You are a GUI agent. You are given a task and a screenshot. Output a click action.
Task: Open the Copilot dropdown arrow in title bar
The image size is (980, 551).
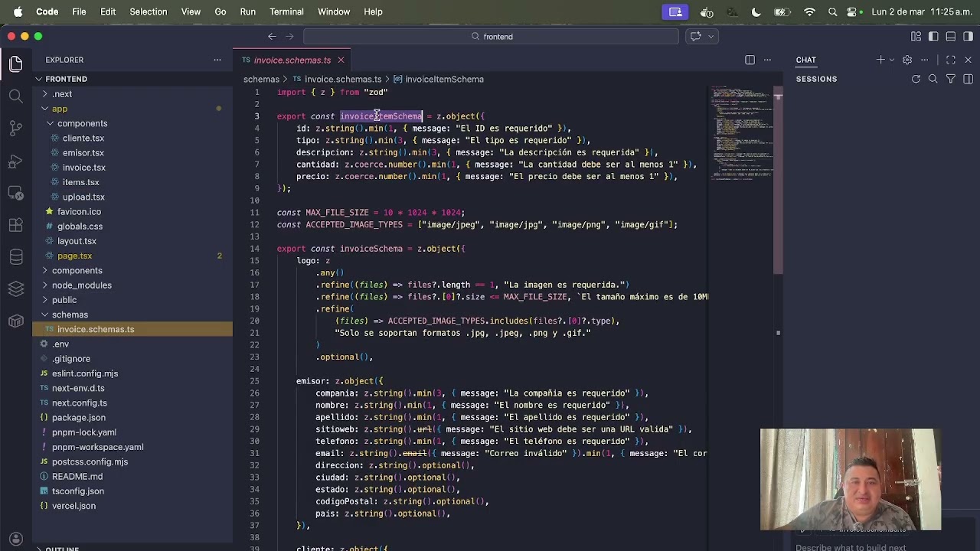click(x=711, y=36)
